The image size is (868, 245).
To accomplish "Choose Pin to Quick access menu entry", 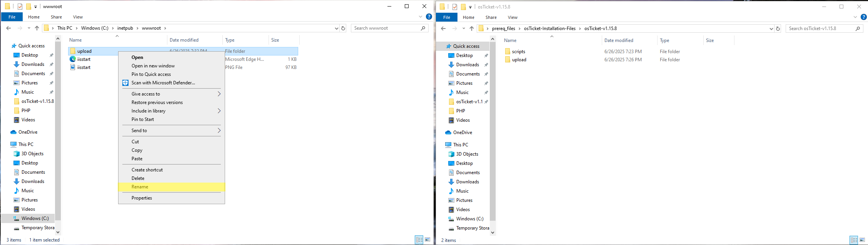I will point(172,74).
